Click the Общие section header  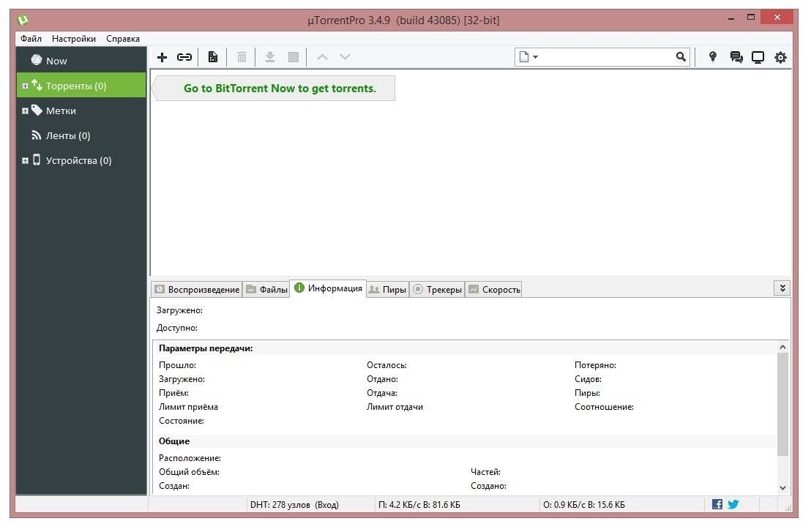pos(174,441)
